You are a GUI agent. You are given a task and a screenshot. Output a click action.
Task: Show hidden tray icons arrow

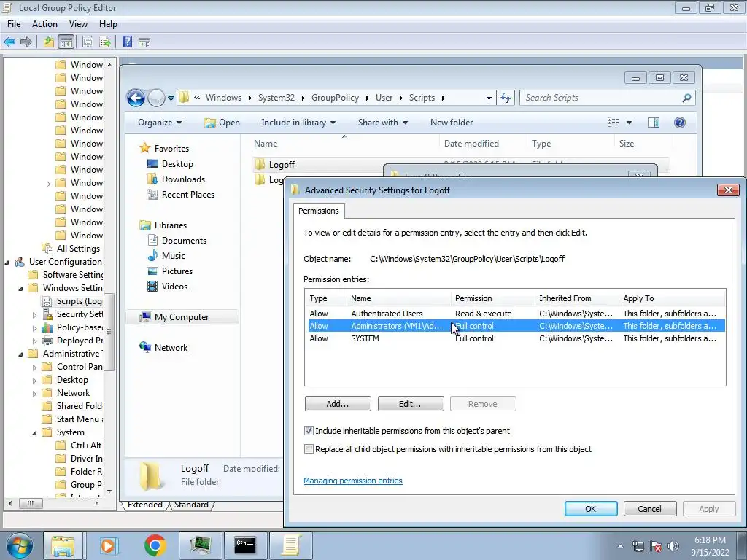point(620,546)
